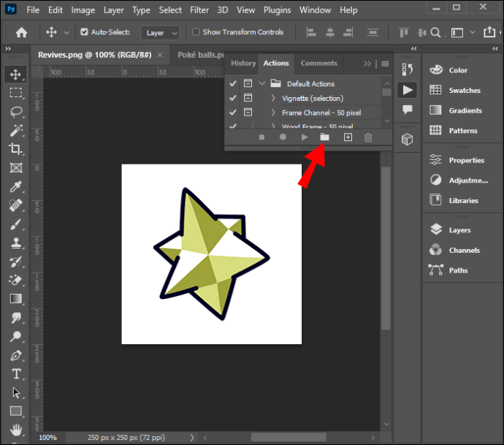Click the Home icon in options bar

pyautogui.click(x=21, y=32)
